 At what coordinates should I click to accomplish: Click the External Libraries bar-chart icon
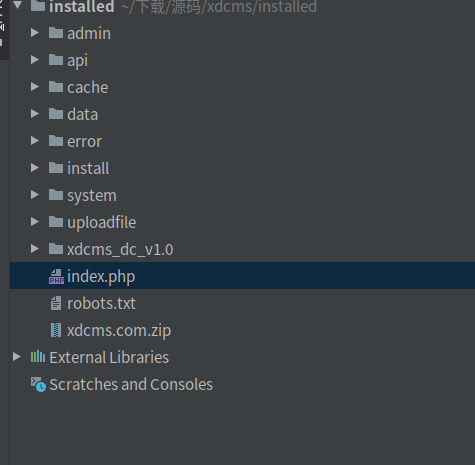tap(38, 357)
